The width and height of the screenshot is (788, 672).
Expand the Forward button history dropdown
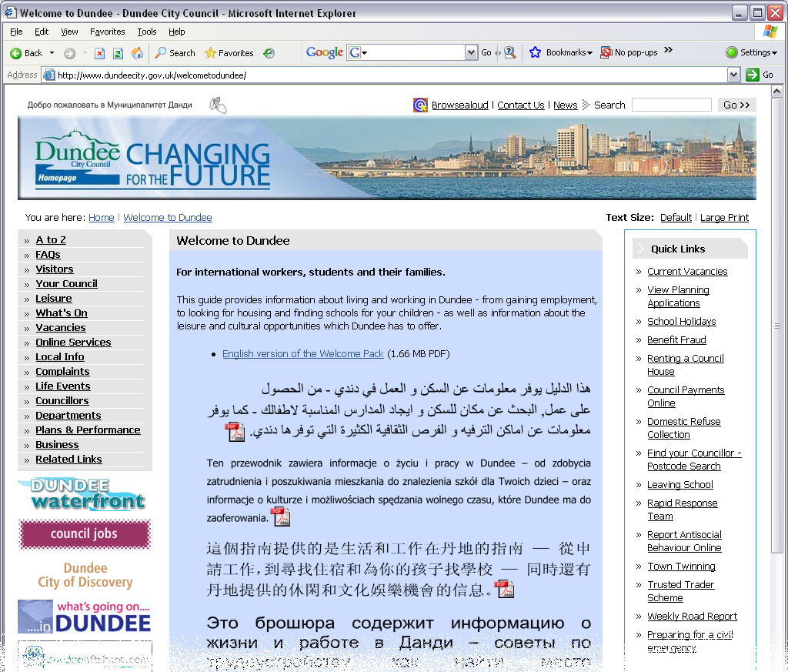(x=85, y=53)
